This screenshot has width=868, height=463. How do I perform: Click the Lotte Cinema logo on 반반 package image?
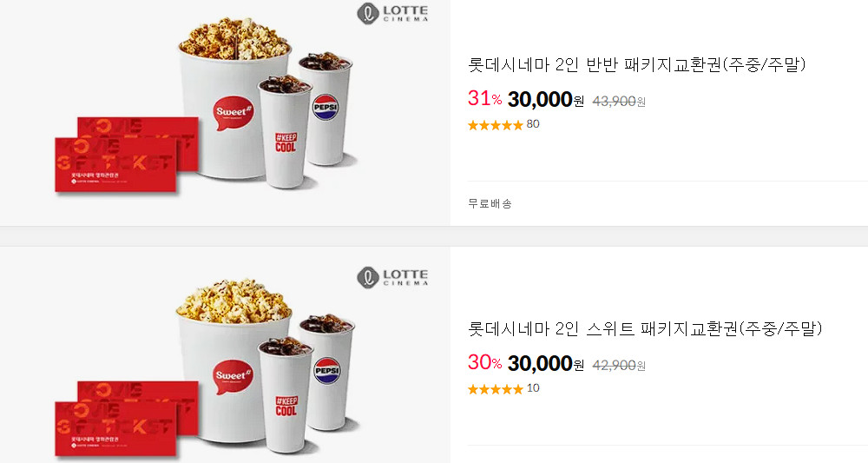pyautogui.click(x=392, y=13)
